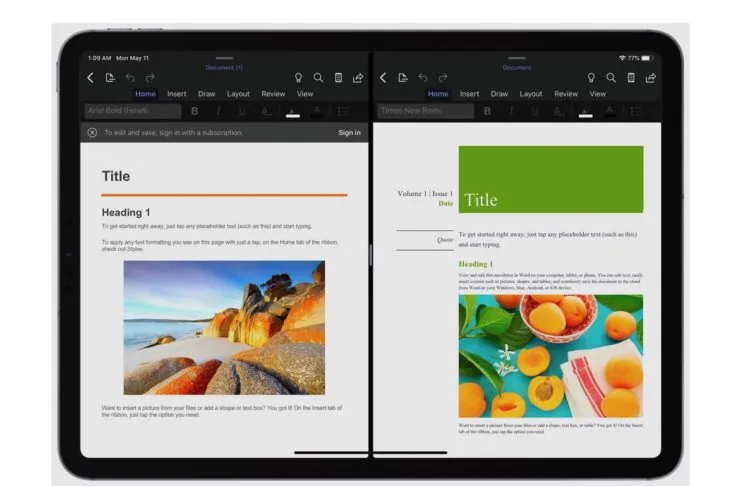This screenshot has height=486, width=741.
Task: Select the beach rocks picture in left document
Action: coord(224,328)
